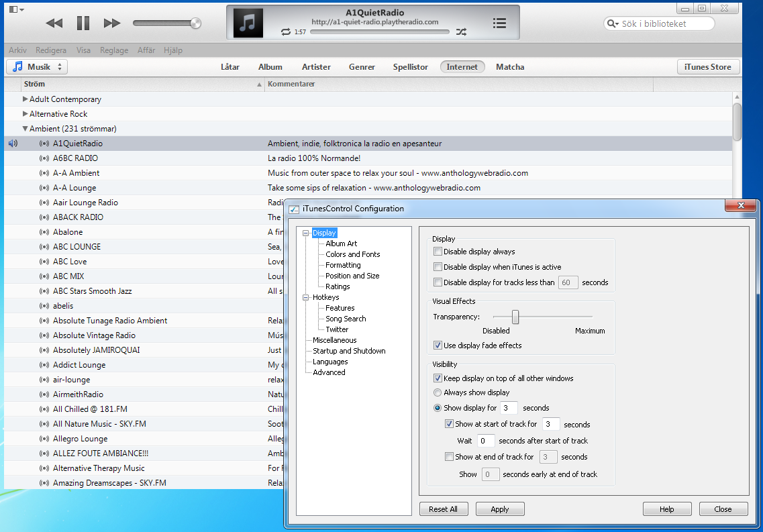Click the search magnifier icon
Viewport: 763px width, 532px height.
(x=613, y=24)
